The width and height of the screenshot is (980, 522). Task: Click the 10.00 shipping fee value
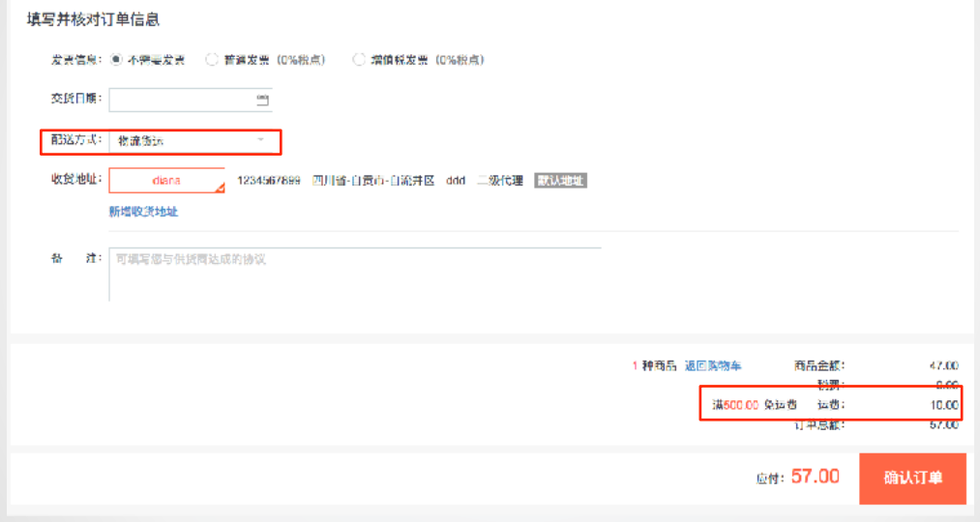[x=944, y=405]
